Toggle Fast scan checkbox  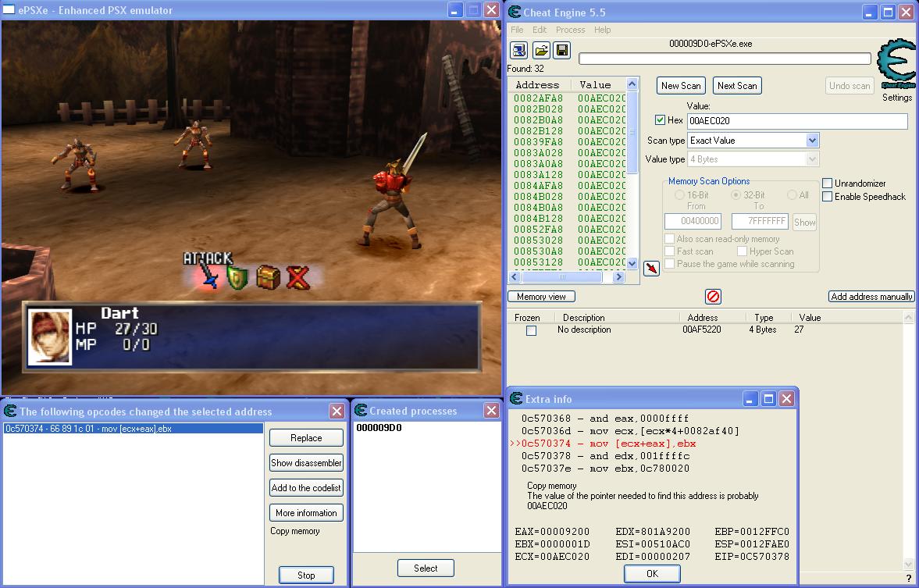(x=669, y=251)
